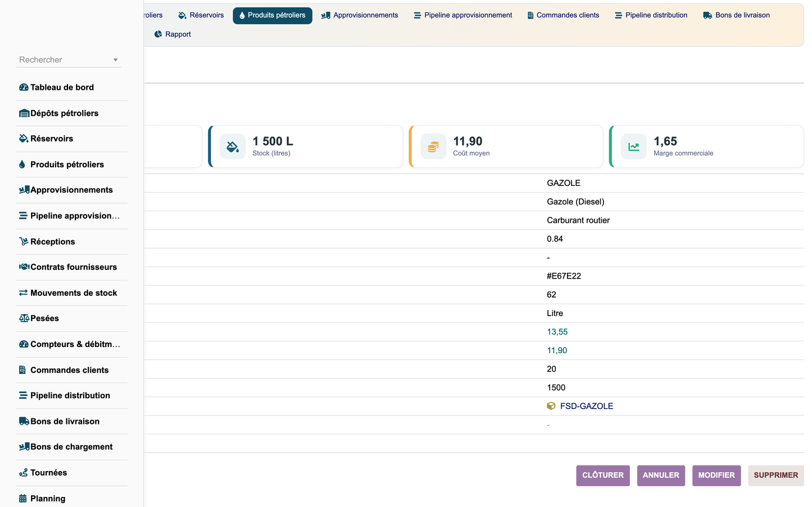Click the Gazole (Diesel) value
Screen dimensions: 812x507
click(575, 202)
